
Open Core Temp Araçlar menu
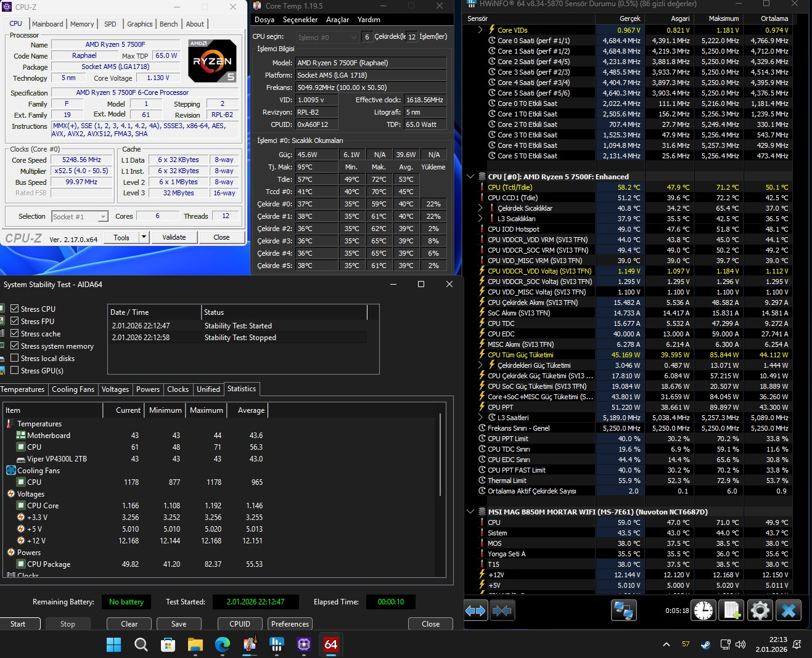337,20
